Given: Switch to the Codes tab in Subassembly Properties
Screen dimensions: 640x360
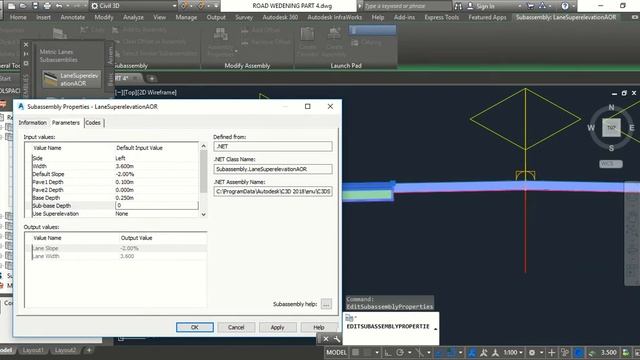Looking at the screenshot, I should point(93,122).
